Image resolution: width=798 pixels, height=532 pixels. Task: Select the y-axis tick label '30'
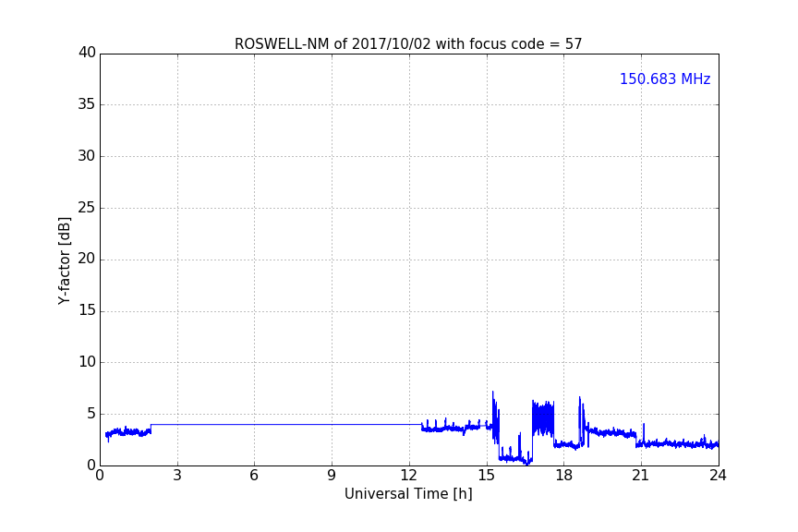click(x=87, y=156)
